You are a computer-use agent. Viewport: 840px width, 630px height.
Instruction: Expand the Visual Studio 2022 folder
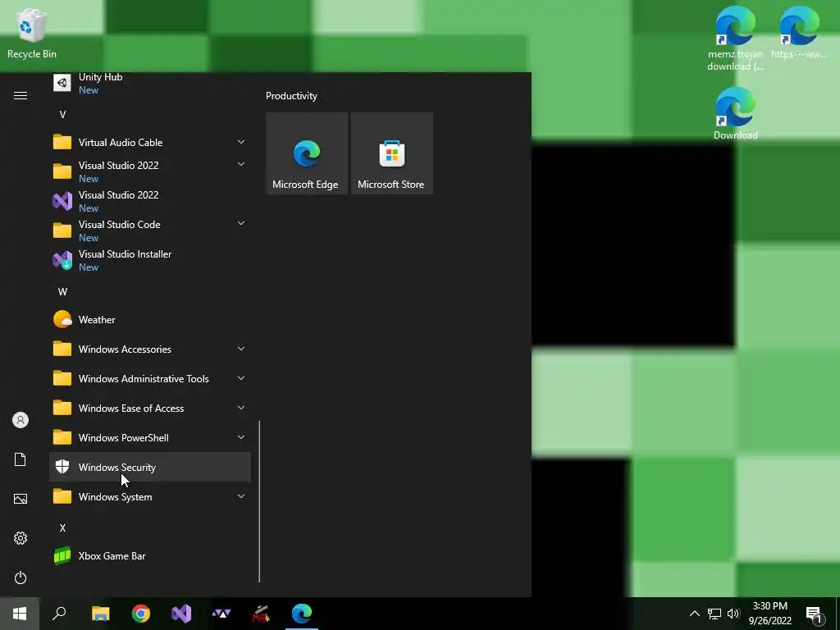(x=150, y=171)
